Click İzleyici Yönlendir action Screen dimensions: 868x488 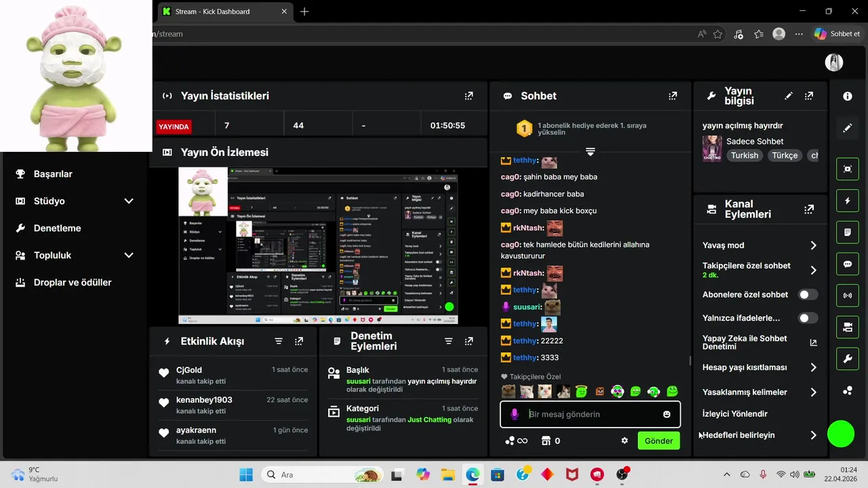[x=735, y=413]
